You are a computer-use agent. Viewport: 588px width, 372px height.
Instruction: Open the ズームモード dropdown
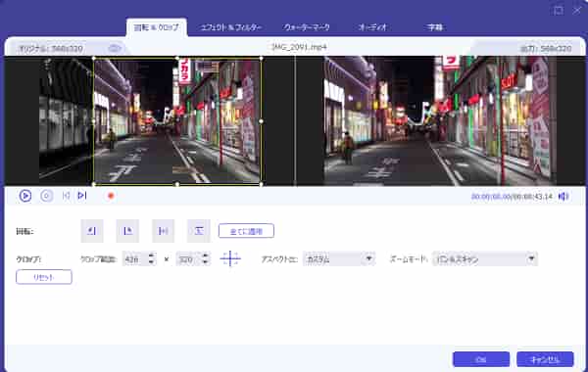tap(485, 258)
